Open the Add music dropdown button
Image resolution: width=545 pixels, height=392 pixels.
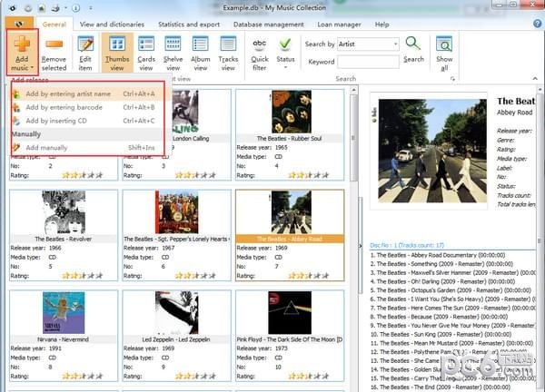tap(22, 54)
